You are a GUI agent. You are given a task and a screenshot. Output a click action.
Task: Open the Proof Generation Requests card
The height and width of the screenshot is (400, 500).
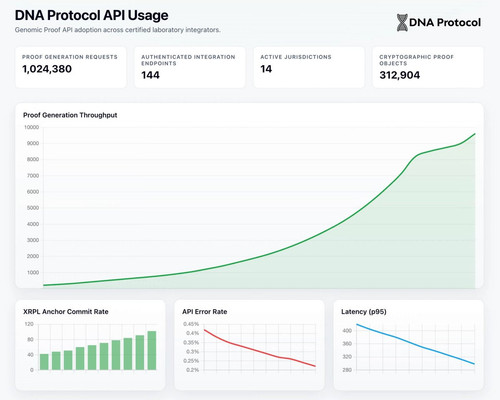(x=71, y=67)
